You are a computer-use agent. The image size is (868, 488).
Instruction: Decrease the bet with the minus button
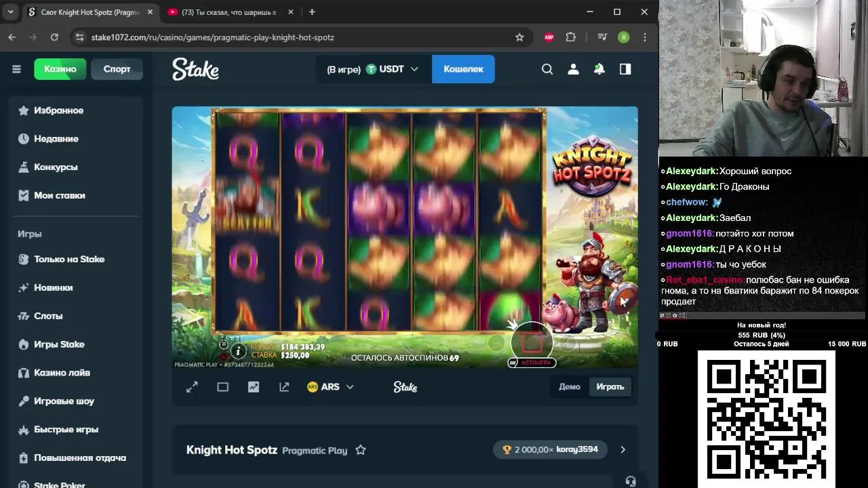[496, 344]
